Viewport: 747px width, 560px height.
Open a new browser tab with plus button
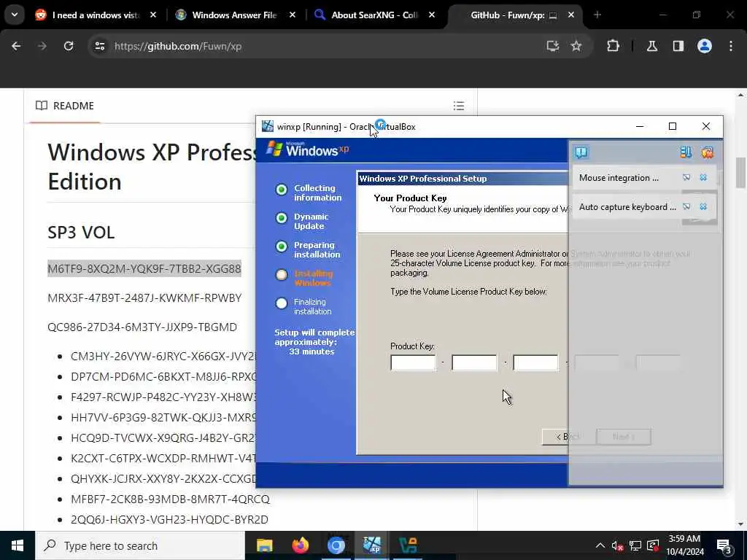coord(597,15)
